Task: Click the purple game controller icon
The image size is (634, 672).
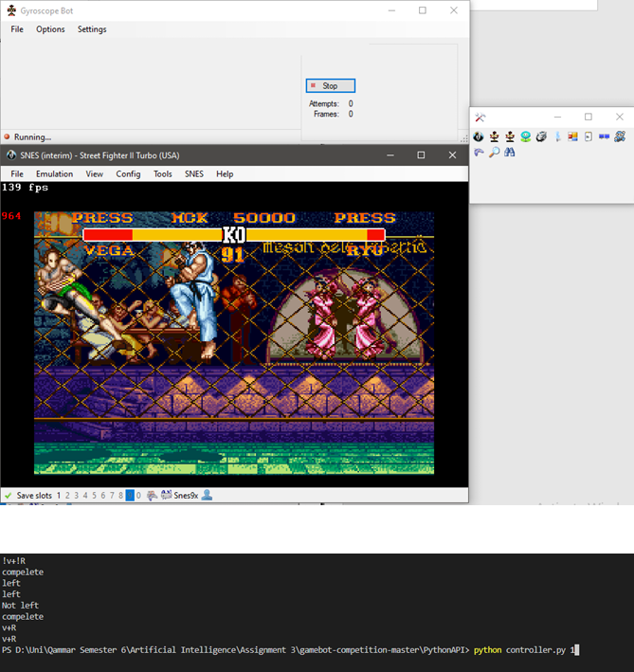Action: tap(479, 153)
